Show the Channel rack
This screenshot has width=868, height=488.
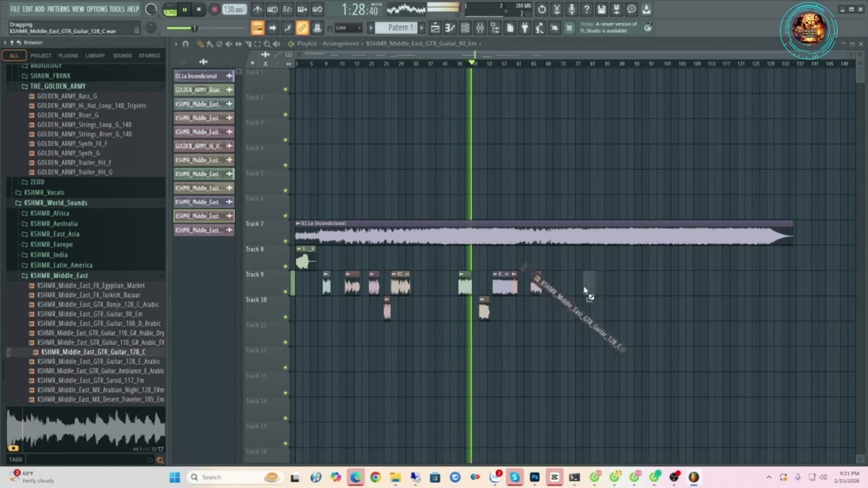465,28
